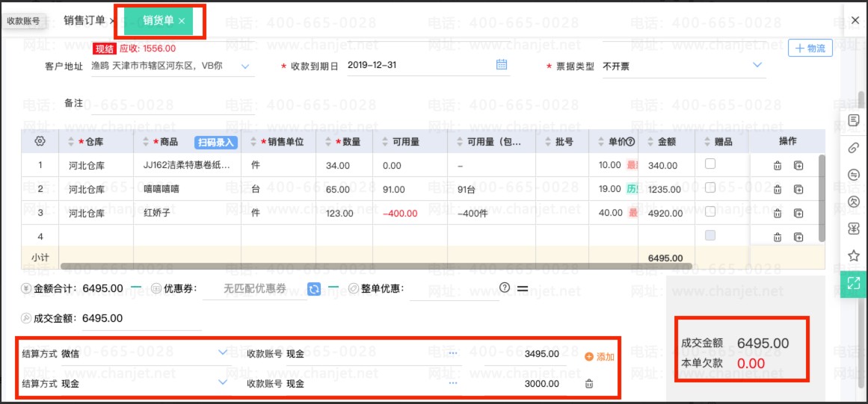Click the 整单优惠 input field
Image resolution: width=868 pixels, height=404 pixels.
455,289
